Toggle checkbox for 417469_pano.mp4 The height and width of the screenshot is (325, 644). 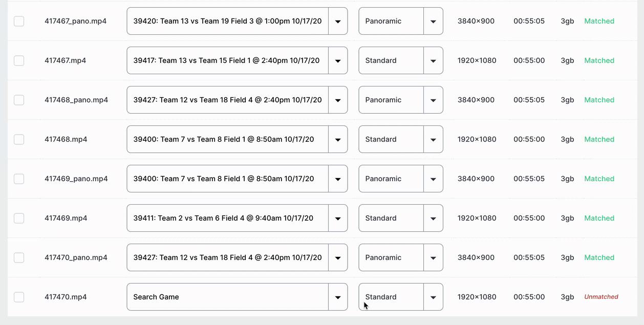point(19,179)
